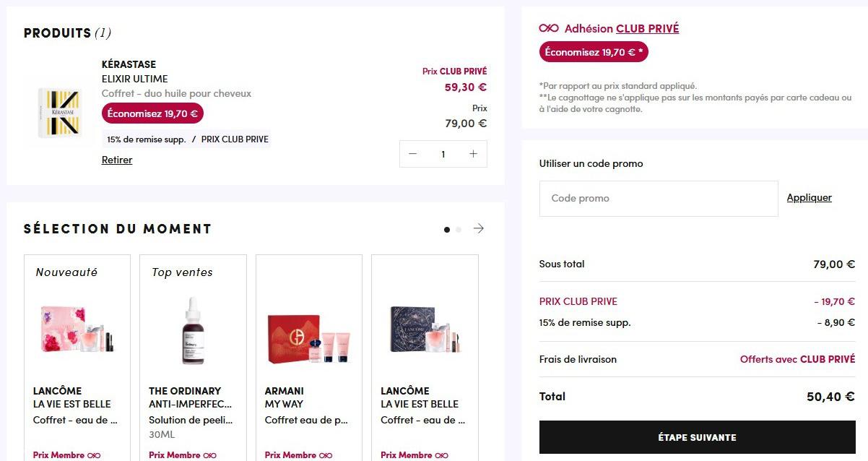Remove Kérastase item with Retirer link
This screenshot has height=461, width=868.
click(117, 160)
